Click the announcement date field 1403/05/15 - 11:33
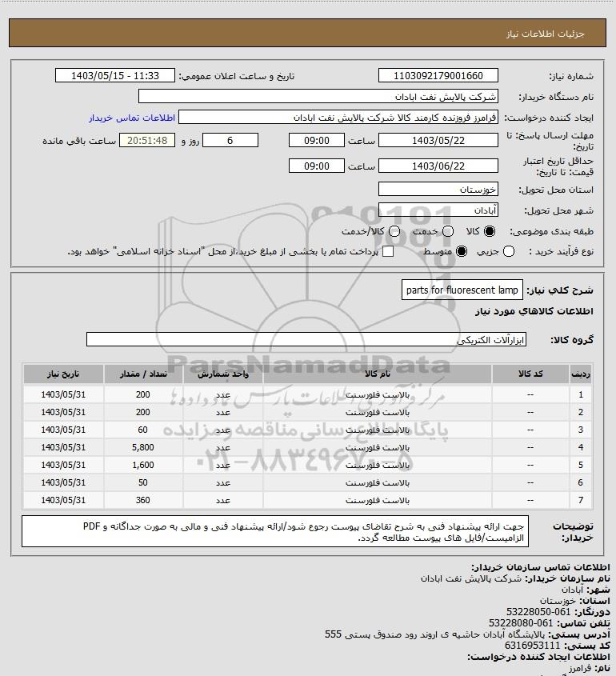The image size is (616, 676). pyautogui.click(x=115, y=75)
